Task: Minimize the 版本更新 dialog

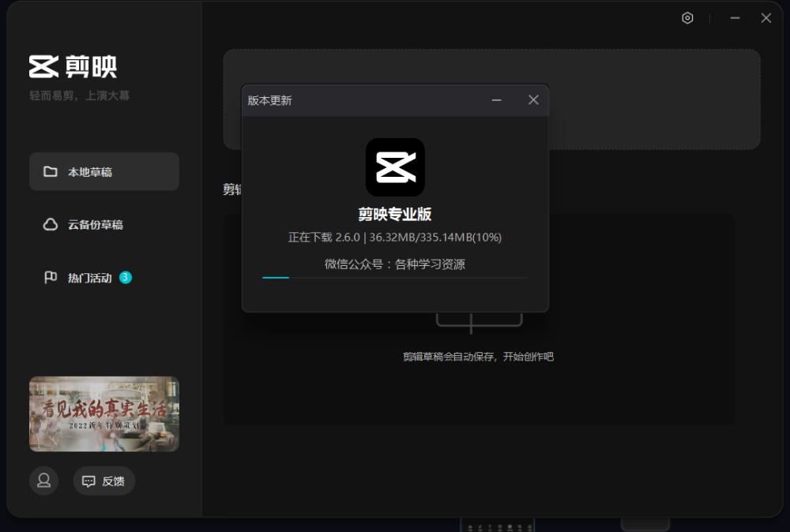Action: click(497, 100)
